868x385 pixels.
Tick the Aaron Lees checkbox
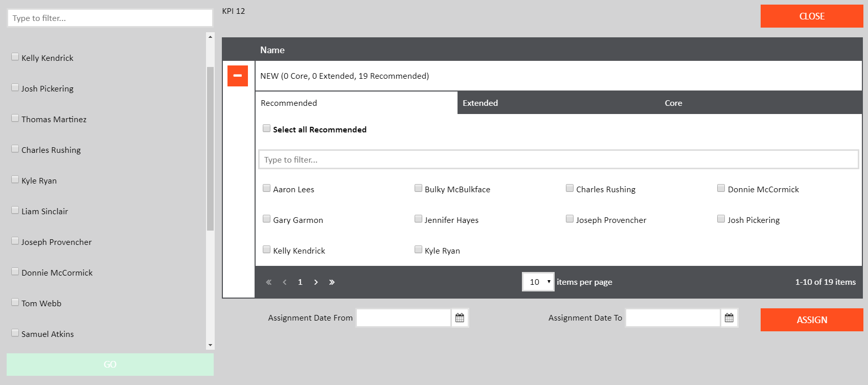(x=267, y=189)
